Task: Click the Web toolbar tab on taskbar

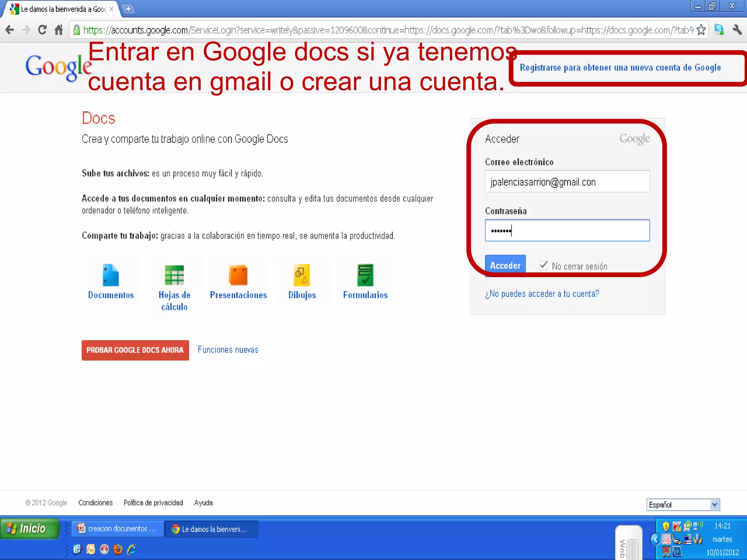Action: (x=628, y=543)
